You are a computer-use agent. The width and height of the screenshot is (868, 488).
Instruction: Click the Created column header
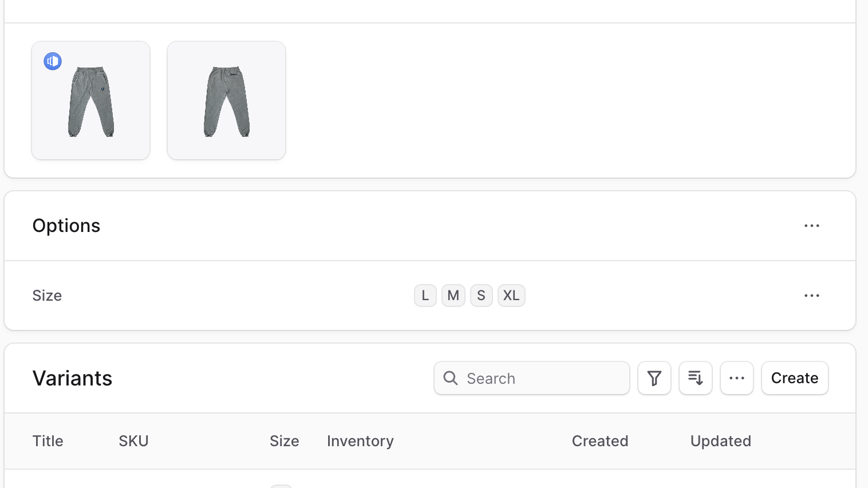600,441
